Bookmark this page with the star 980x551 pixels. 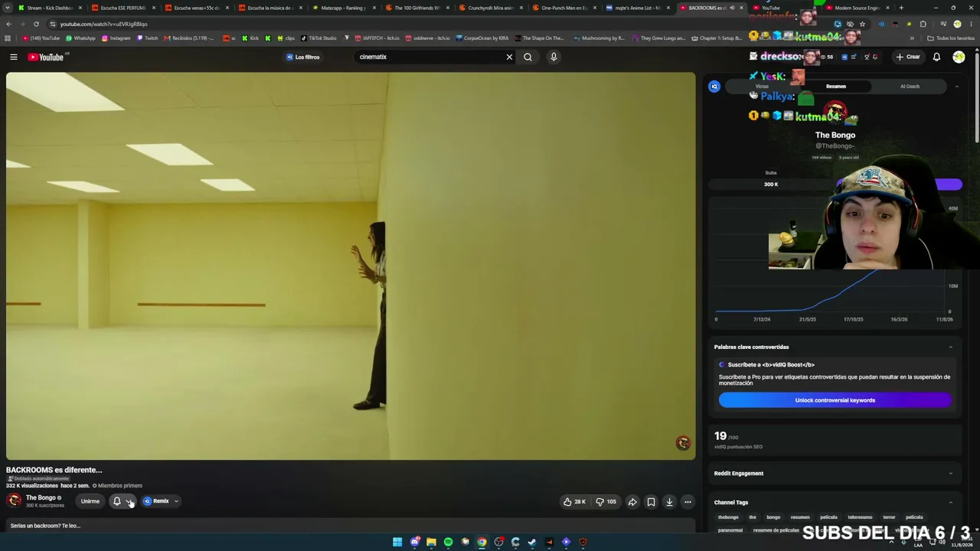[x=862, y=24]
